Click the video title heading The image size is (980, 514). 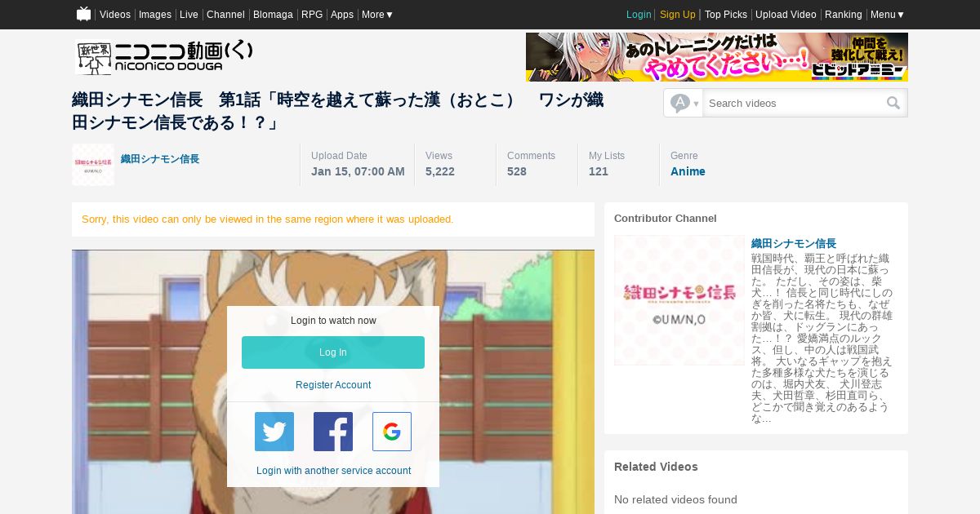(x=338, y=112)
